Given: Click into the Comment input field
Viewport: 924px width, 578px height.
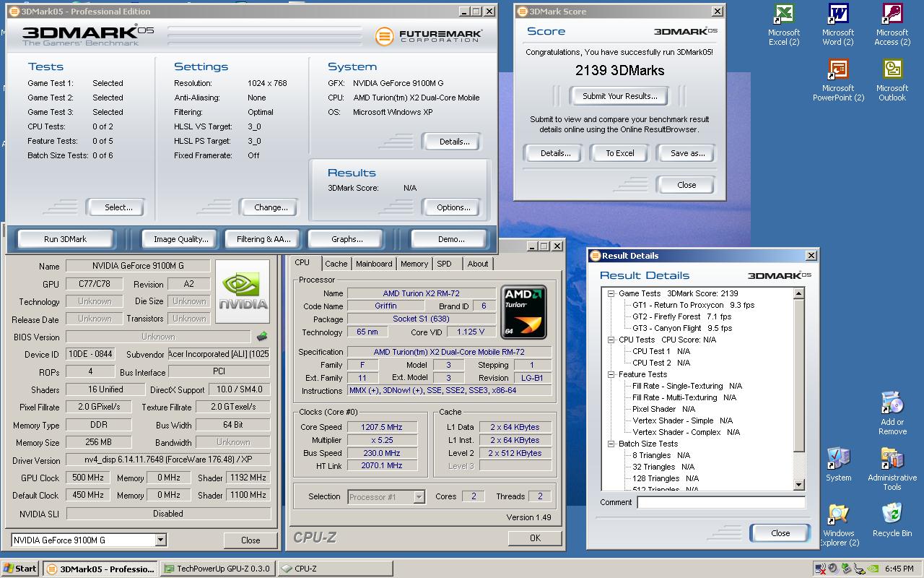Looking at the screenshot, I should pyautogui.click(x=721, y=502).
